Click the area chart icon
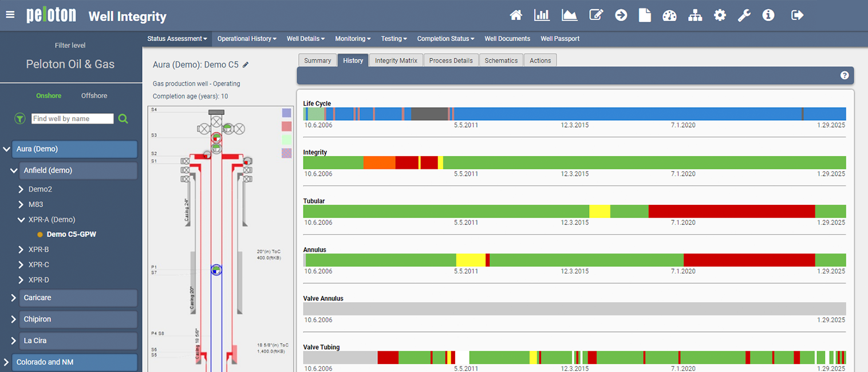Viewport: 868px width, 372px height. point(569,15)
